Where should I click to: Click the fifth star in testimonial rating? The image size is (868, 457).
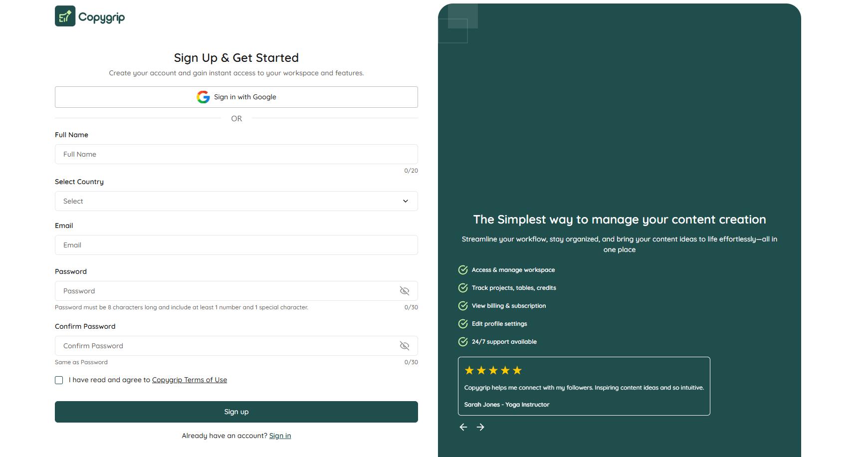click(517, 370)
